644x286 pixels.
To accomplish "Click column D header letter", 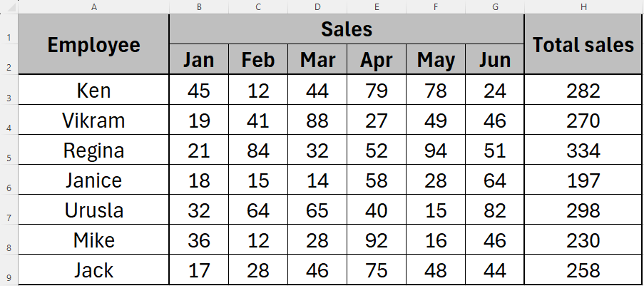I will pos(317,6).
